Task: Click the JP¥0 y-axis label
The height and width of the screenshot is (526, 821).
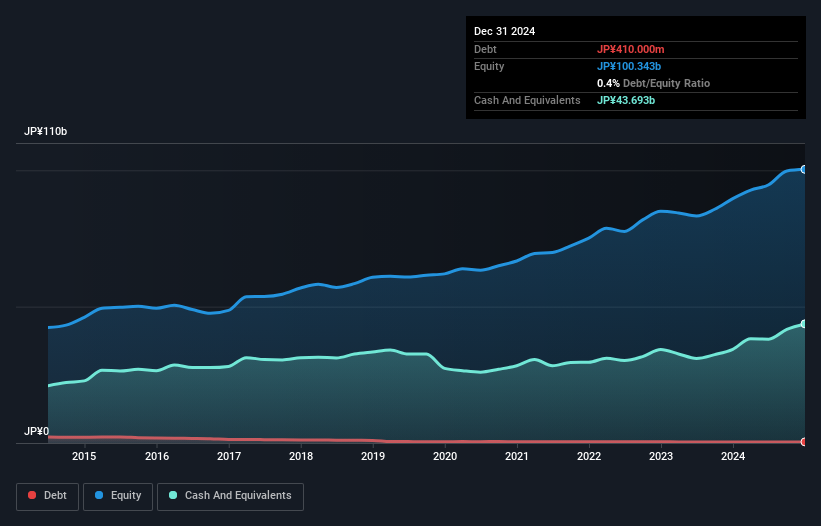Action: [x=36, y=431]
